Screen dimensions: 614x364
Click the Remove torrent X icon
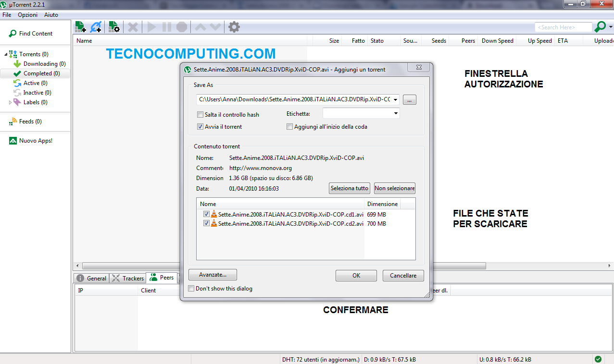pos(133,27)
